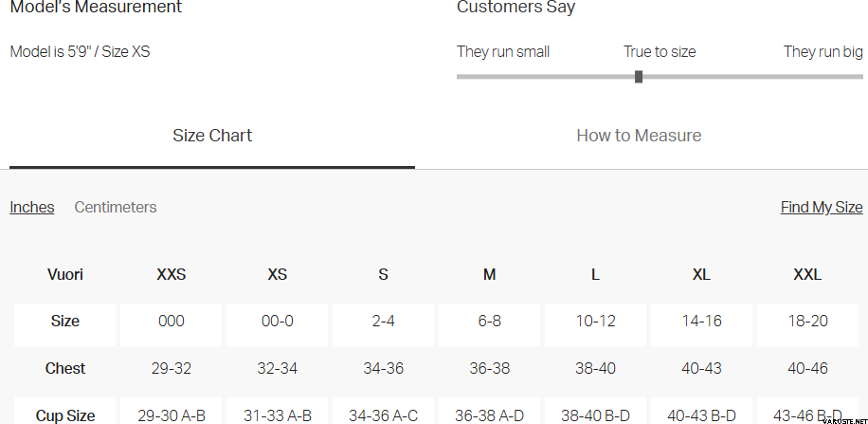Select Inches as the measurement unit
Viewport: 868px width, 424px height.
tap(32, 207)
